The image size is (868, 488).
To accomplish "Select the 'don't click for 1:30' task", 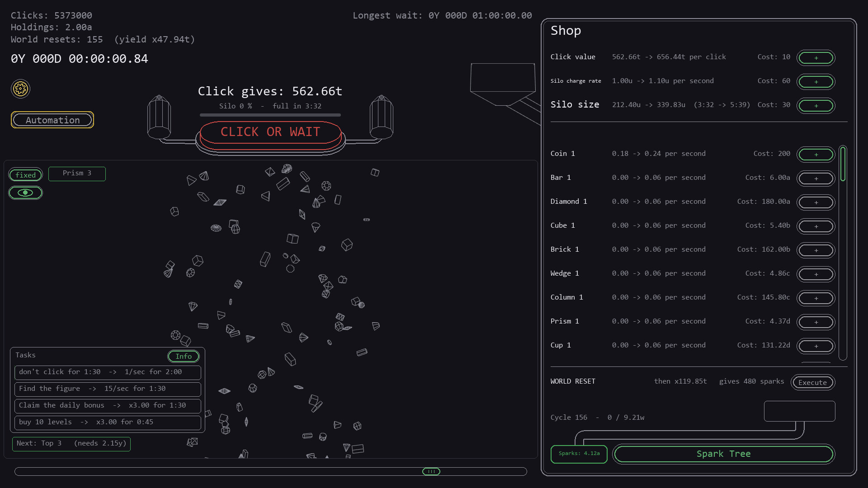I will [x=108, y=372].
